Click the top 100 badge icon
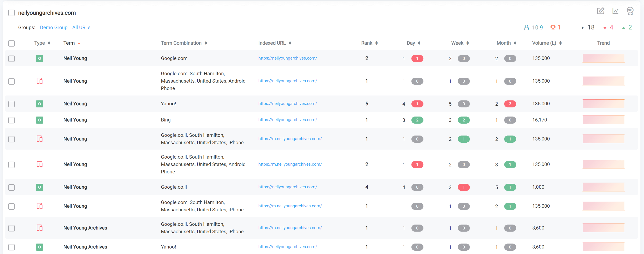This screenshot has height=254, width=644. [x=630, y=11]
